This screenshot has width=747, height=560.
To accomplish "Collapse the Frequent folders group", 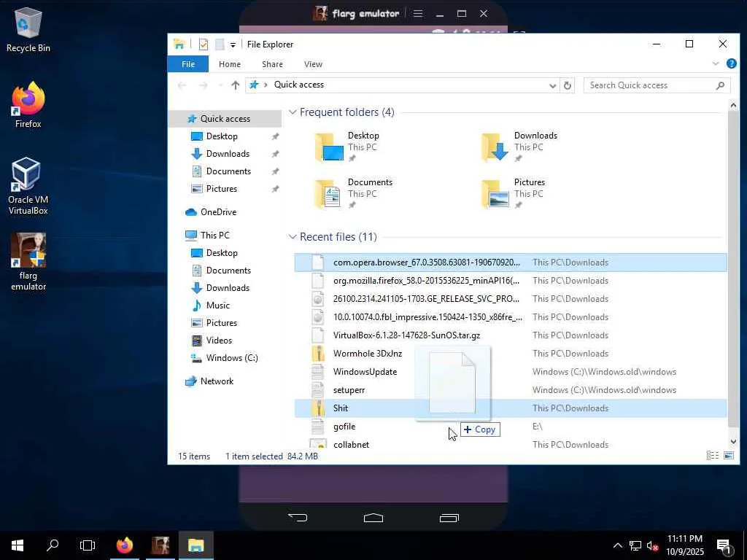I will click(293, 112).
